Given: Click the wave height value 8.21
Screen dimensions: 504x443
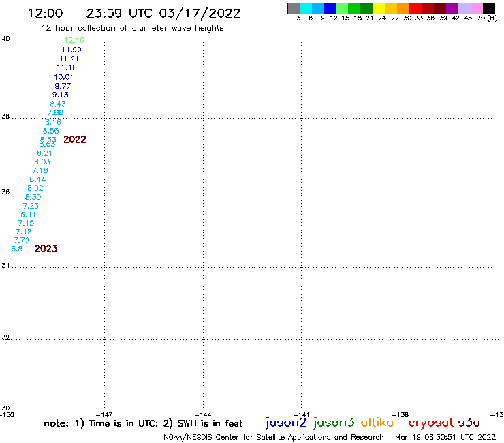Looking at the screenshot, I should (x=44, y=153).
